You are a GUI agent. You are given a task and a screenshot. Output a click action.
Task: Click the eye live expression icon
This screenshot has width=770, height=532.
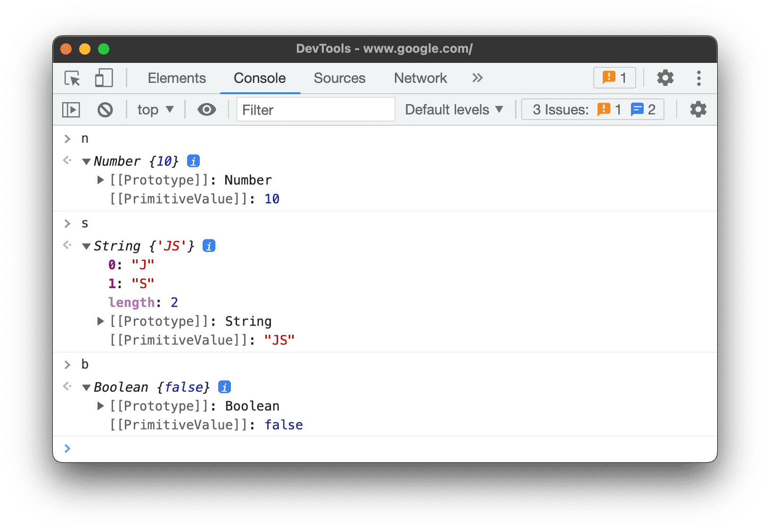tap(206, 110)
